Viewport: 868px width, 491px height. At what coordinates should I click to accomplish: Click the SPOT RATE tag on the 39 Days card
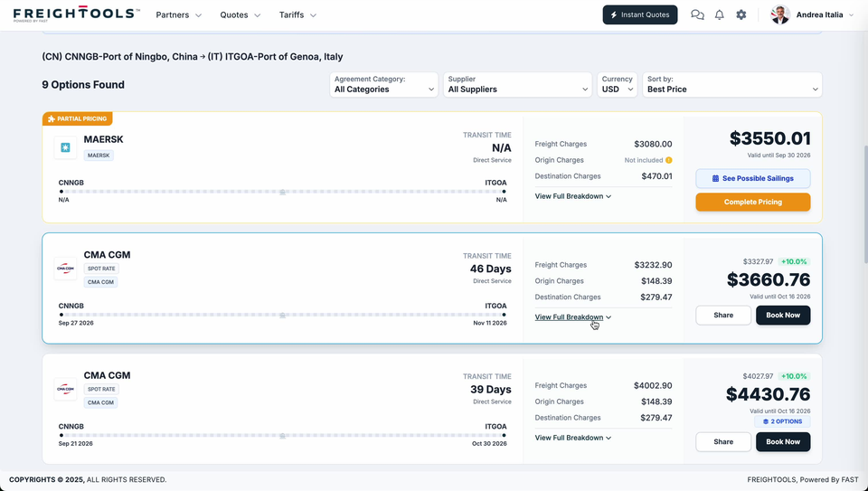101,389
